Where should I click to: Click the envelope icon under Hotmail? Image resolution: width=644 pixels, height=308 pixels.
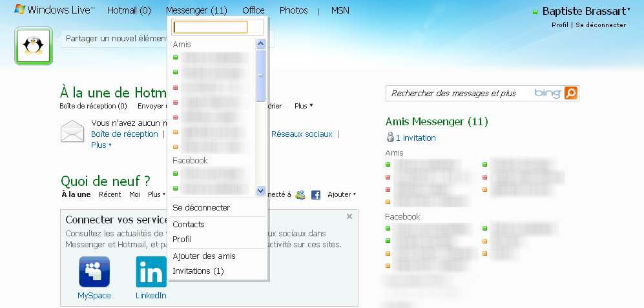(x=72, y=131)
